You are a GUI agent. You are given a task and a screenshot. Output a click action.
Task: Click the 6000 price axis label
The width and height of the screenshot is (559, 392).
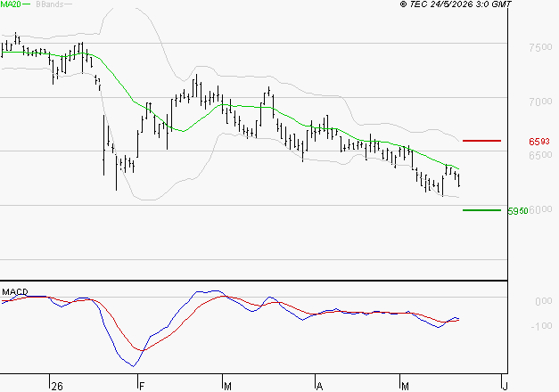point(540,209)
